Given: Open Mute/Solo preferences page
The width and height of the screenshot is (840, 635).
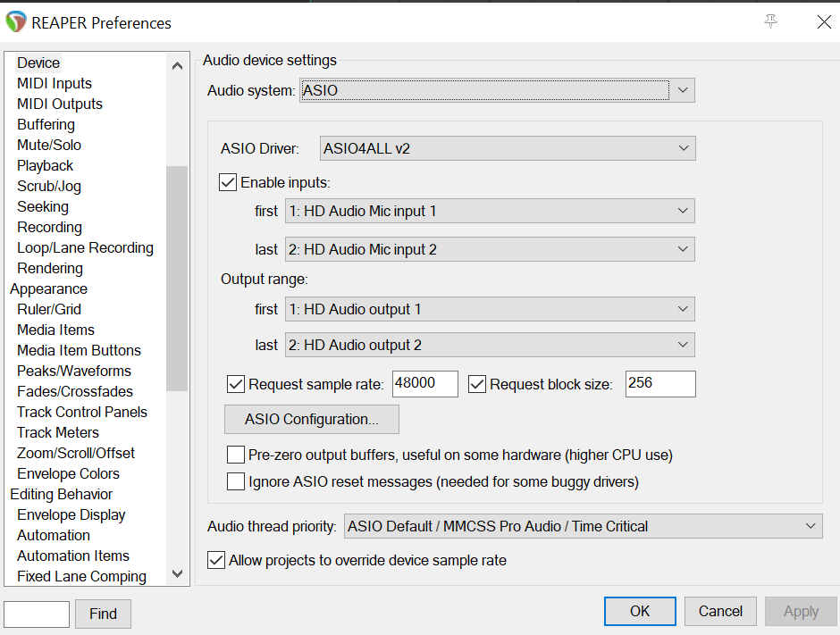Looking at the screenshot, I should click(49, 145).
